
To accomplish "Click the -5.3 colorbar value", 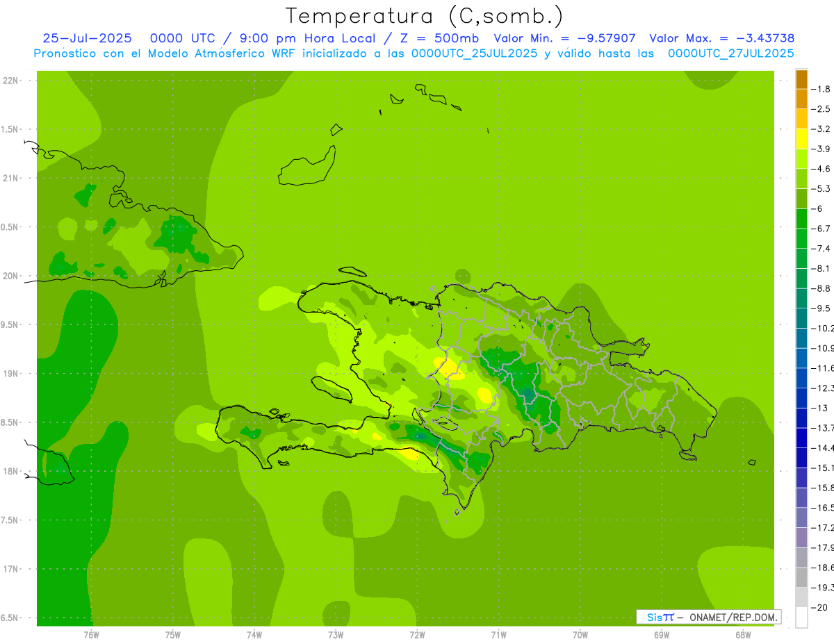I will tap(822, 188).
